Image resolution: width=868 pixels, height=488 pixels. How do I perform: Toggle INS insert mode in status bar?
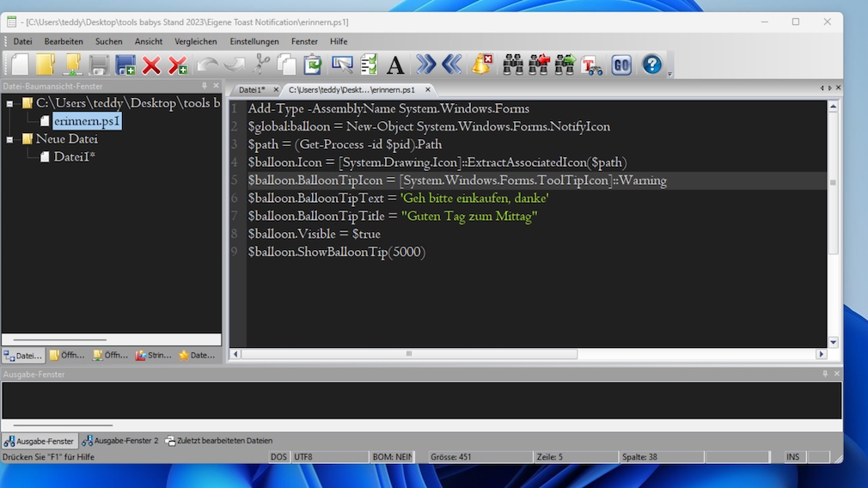pos(792,457)
